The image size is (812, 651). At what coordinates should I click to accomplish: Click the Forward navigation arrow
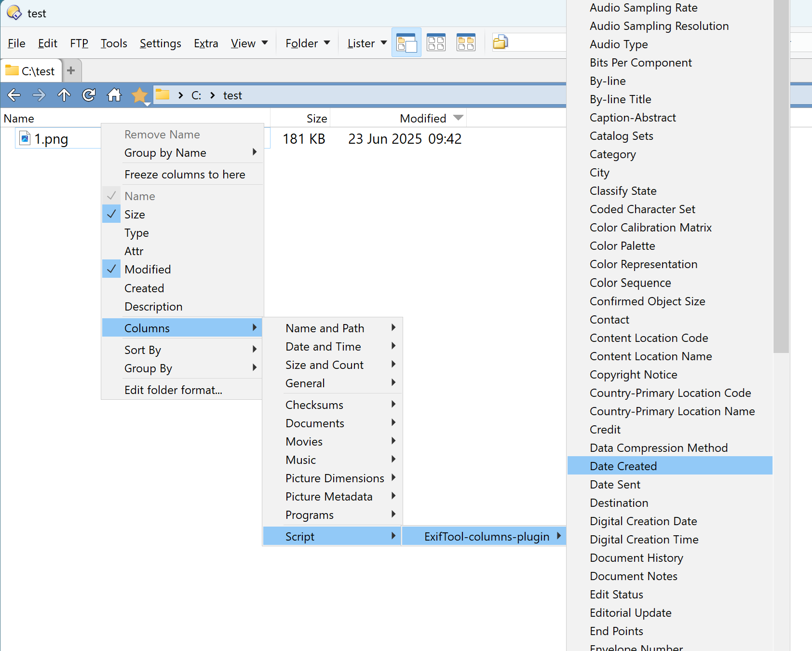(x=39, y=95)
